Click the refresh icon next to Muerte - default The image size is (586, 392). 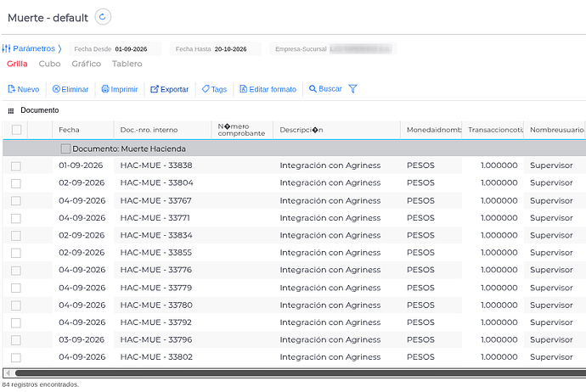103,17
